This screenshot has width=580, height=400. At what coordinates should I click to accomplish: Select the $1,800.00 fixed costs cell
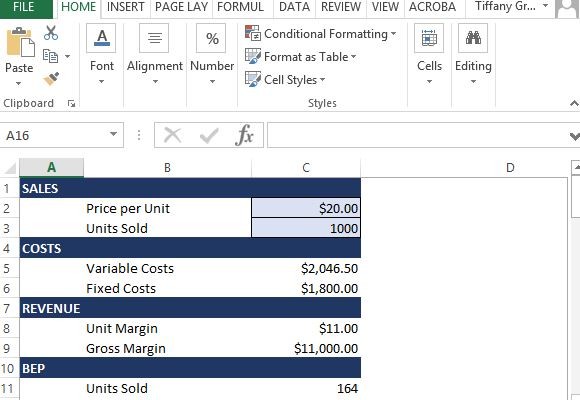coord(306,288)
